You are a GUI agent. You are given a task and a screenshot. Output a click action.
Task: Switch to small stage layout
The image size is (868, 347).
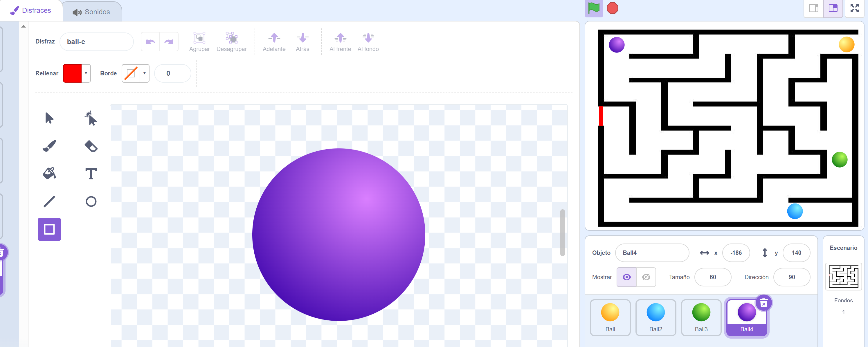click(x=814, y=8)
